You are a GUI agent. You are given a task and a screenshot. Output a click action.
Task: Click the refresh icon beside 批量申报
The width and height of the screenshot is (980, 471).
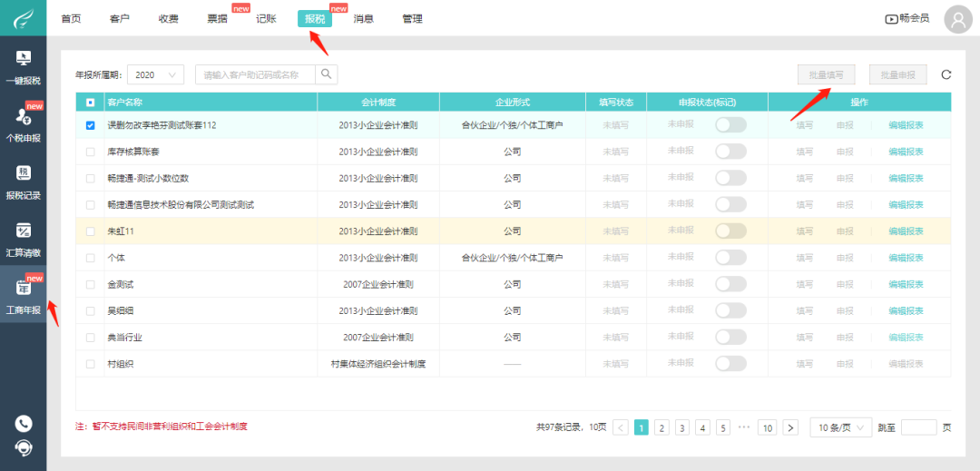point(946,75)
